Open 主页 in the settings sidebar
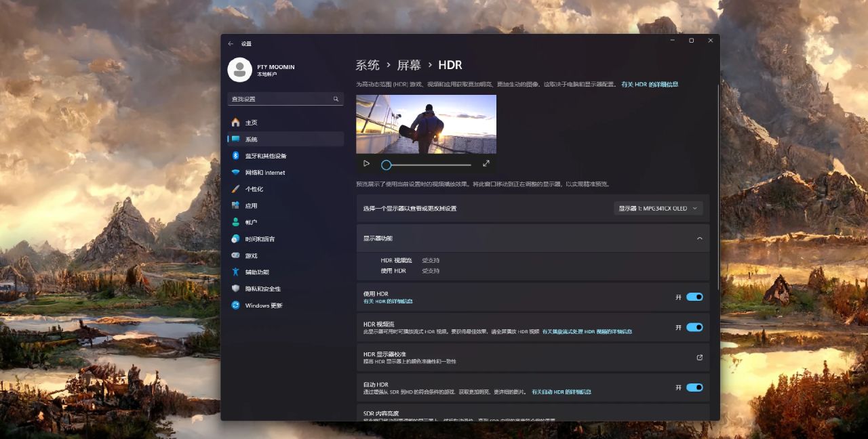 [x=285, y=123]
